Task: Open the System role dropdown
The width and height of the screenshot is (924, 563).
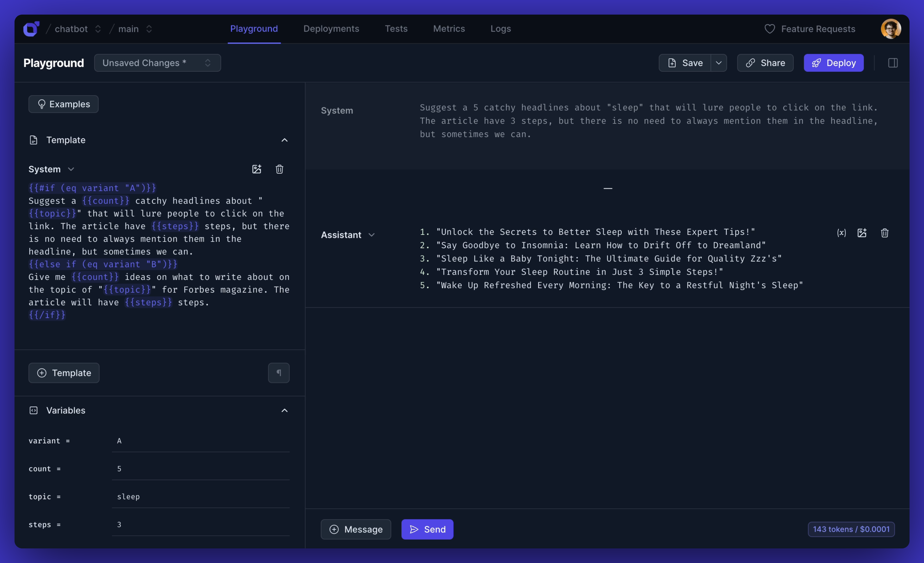Action: point(71,169)
